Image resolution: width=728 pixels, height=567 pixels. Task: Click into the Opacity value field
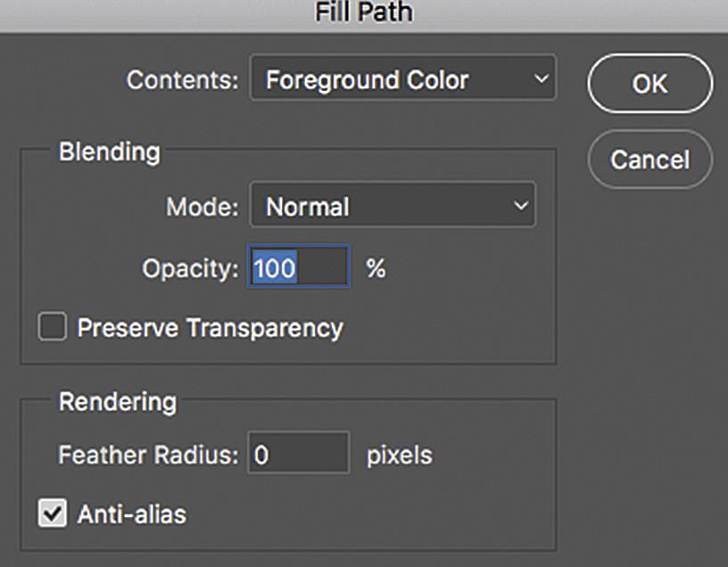299,267
